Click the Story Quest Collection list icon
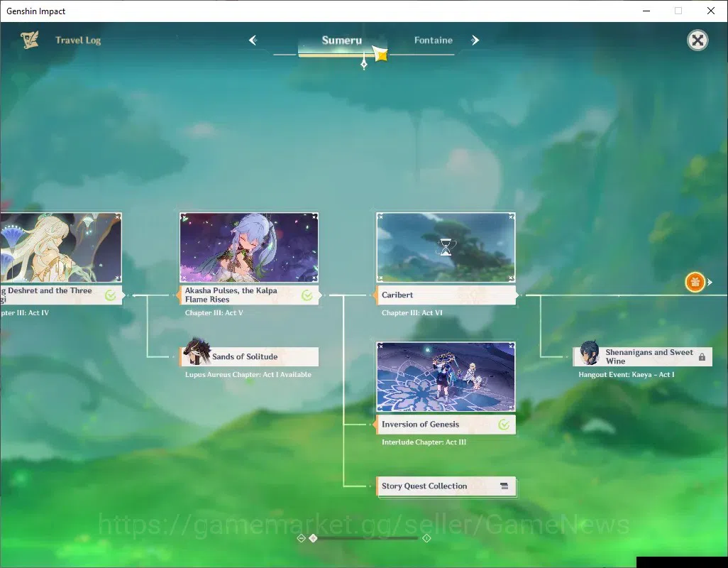 tap(504, 486)
